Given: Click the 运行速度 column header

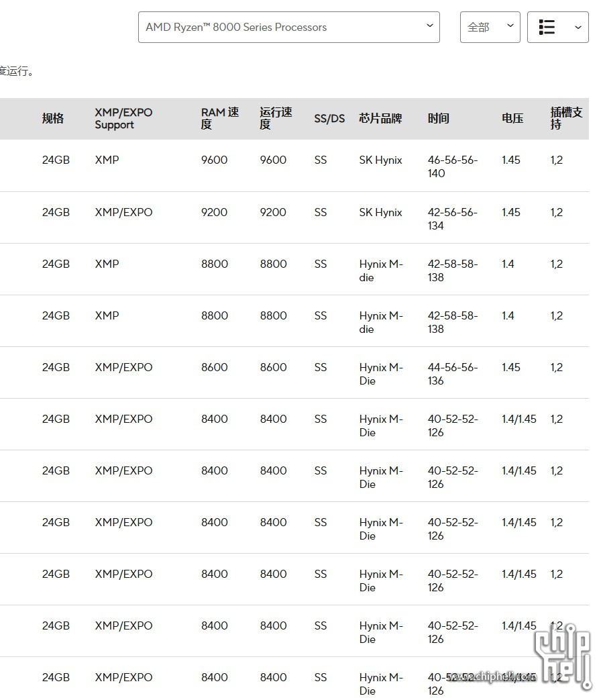Looking at the screenshot, I should coord(276,119).
